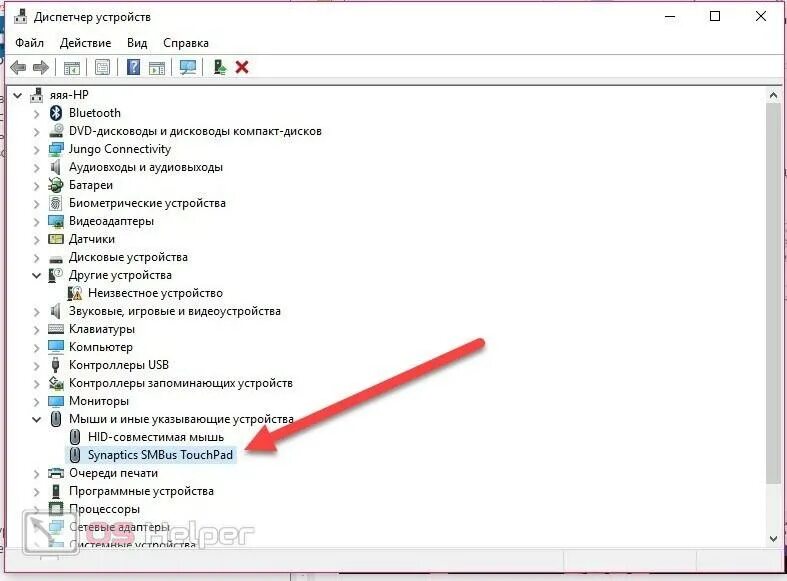Click the Bluetooth icon in the tree
The width and height of the screenshot is (787, 581).
coord(56,113)
